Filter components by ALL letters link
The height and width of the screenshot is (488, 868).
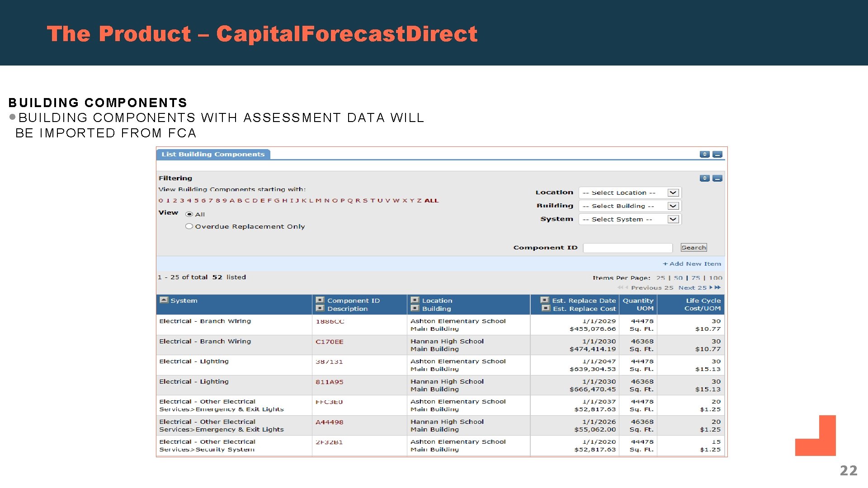coord(431,201)
